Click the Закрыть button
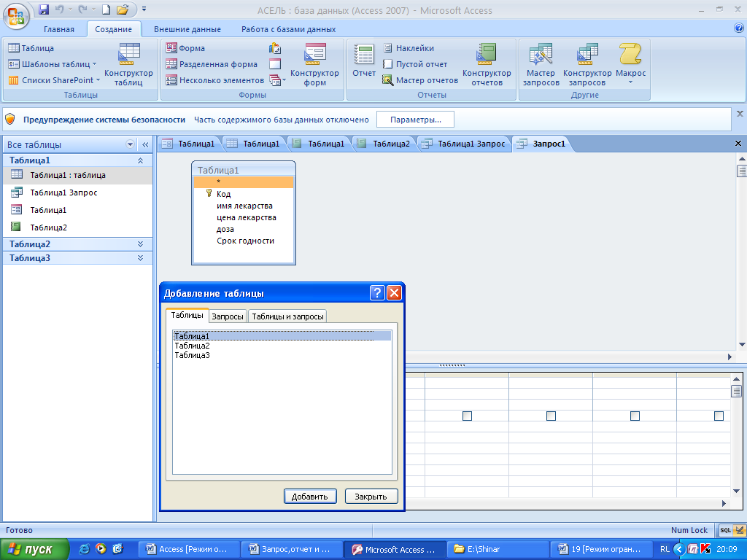Screen dimensions: 747x560 click(x=371, y=496)
